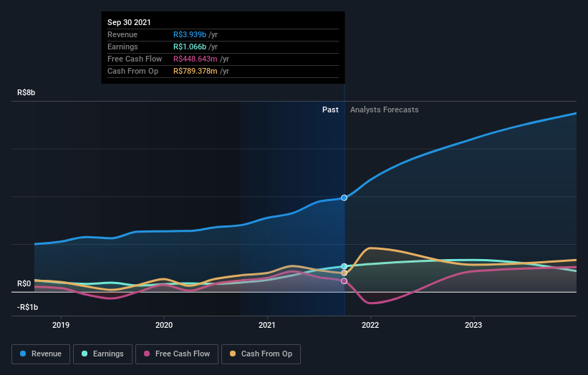This screenshot has height=375, width=588.
Task: Click the 2022 x-axis label
Action: pos(370,325)
